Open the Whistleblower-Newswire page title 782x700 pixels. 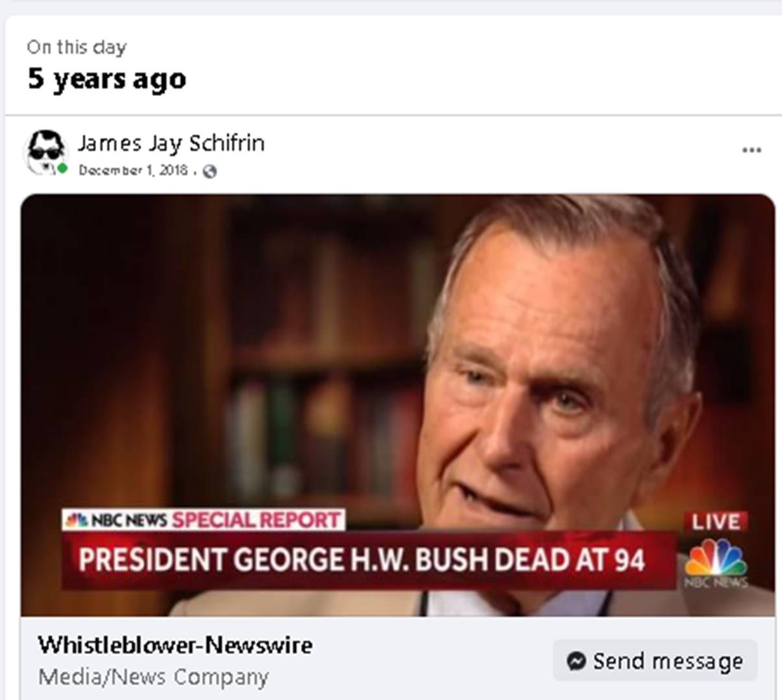pyautogui.click(x=175, y=646)
